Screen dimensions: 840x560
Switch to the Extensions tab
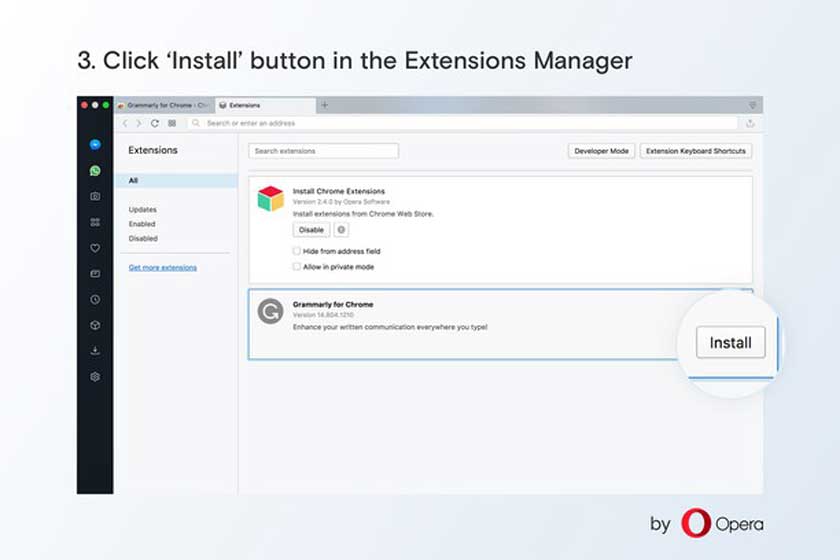coord(265,106)
